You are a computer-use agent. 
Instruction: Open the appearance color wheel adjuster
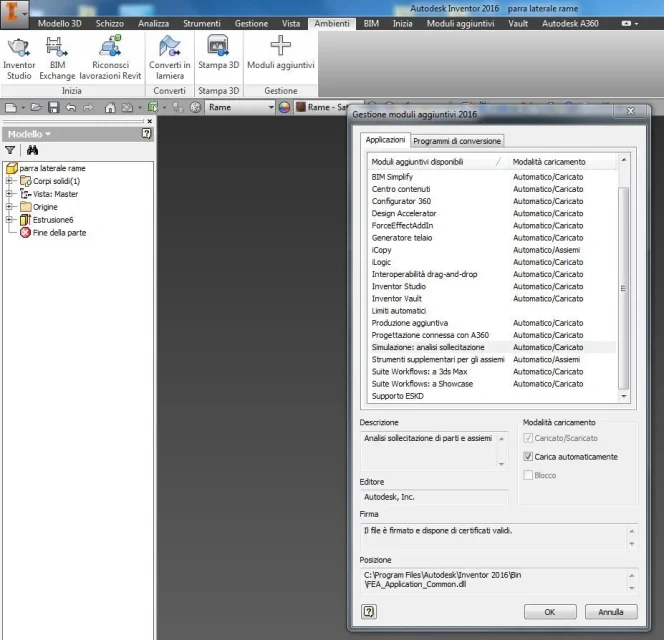pyautogui.click(x=284, y=108)
